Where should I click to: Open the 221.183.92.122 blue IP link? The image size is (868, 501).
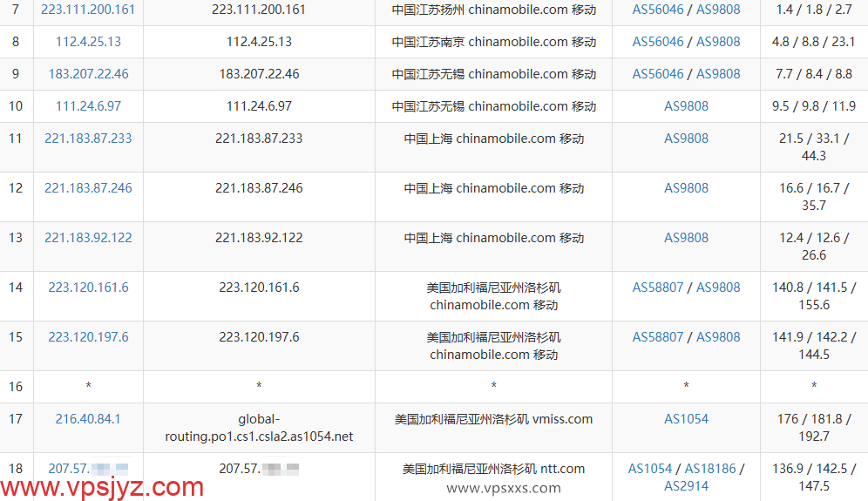[88, 238]
